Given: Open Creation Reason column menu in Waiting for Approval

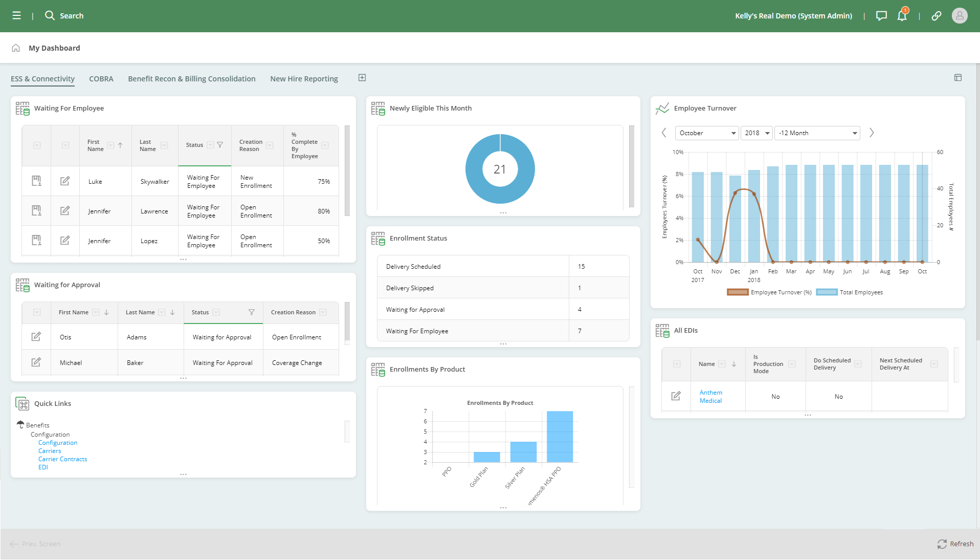Looking at the screenshot, I should tap(323, 312).
